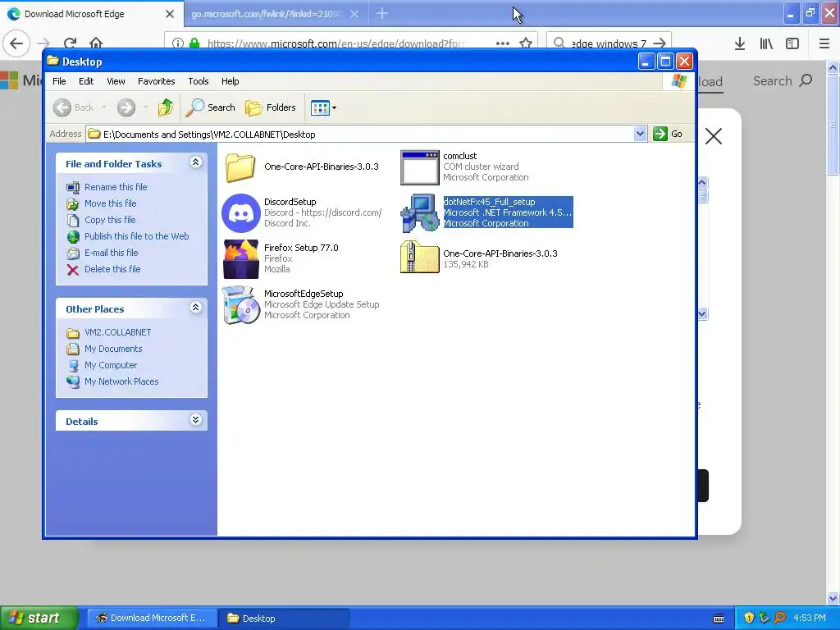Click Move this file
The image size is (840, 630).
[101, 203]
